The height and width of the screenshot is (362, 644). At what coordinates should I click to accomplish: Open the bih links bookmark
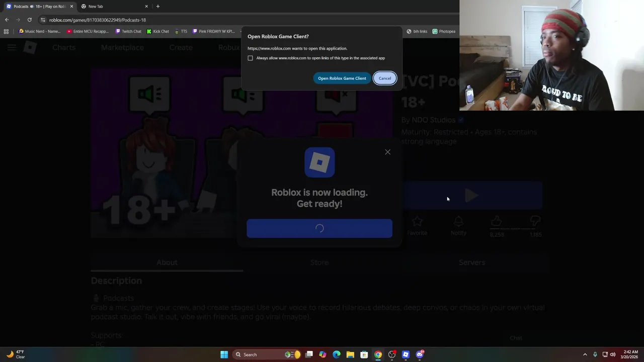pyautogui.click(x=417, y=31)
